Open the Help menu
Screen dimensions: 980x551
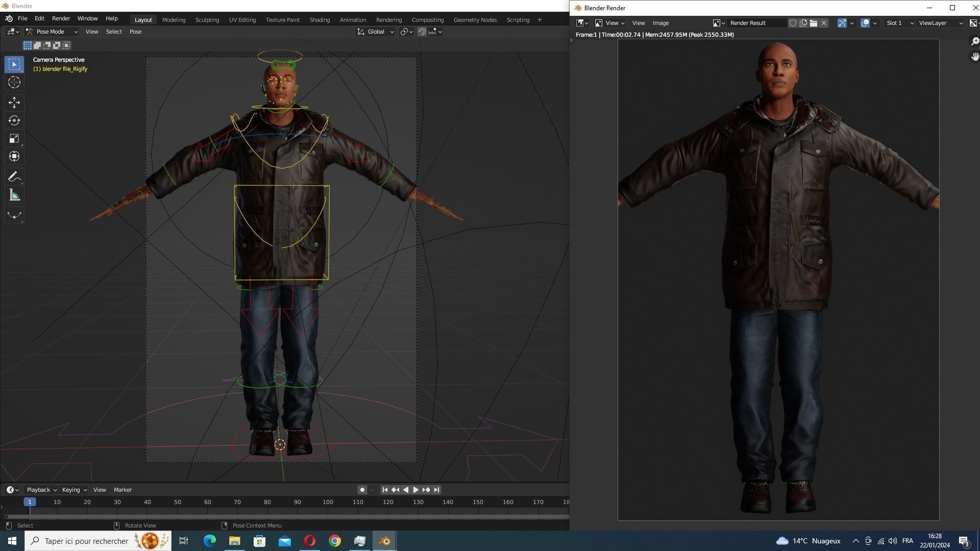[x=111, y=18]
